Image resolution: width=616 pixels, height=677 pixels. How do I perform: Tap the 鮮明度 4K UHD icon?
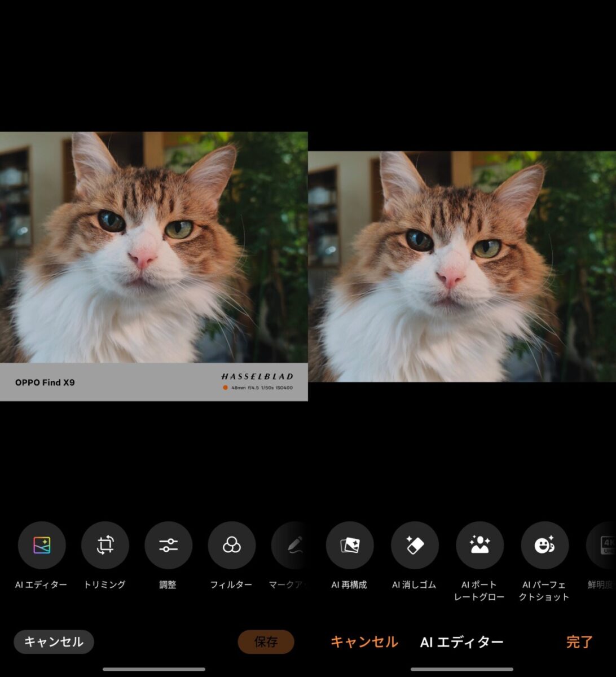pyautogui.click(x=602, y=546)
